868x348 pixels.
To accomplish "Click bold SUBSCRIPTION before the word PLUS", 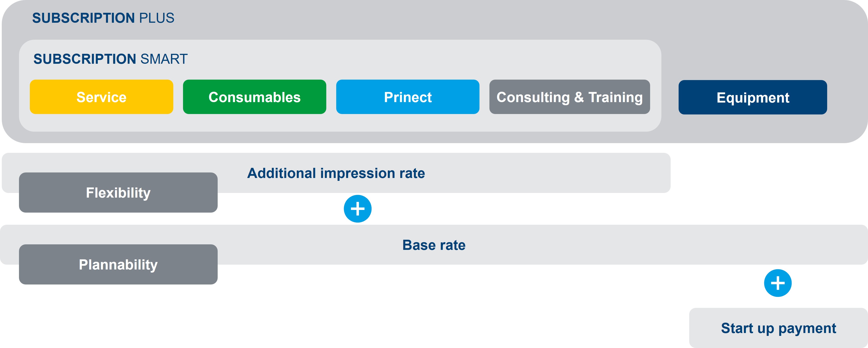I will click(x=84, y=18).
